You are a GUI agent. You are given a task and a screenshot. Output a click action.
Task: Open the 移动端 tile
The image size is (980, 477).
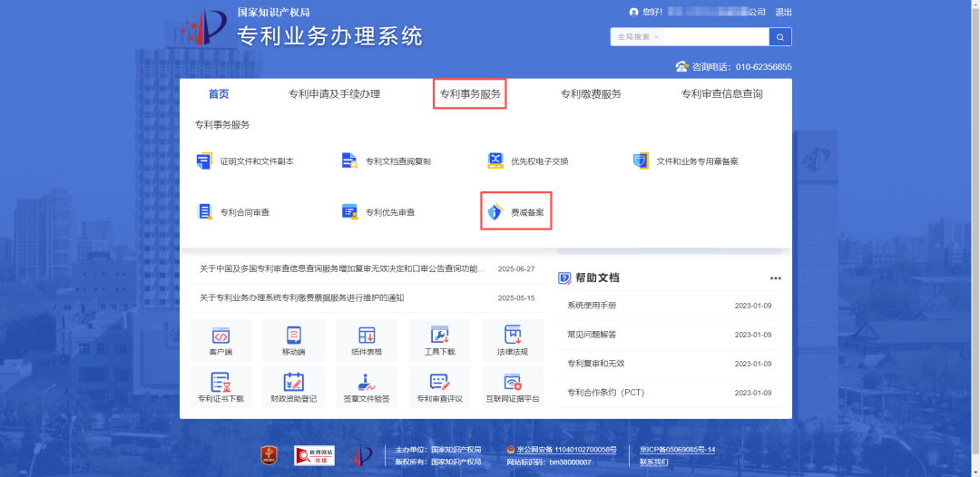(294, 340)
